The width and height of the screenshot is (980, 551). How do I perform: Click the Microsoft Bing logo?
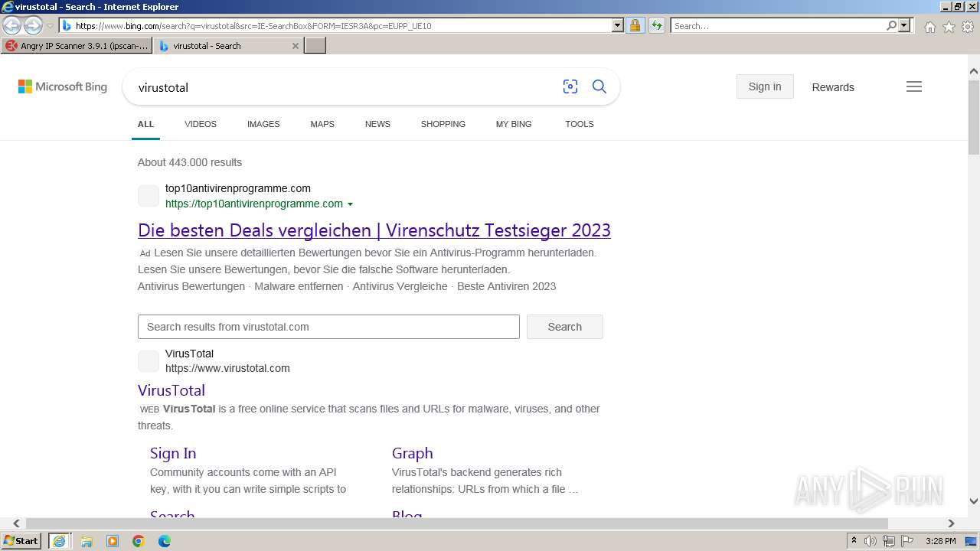[63, 87]
